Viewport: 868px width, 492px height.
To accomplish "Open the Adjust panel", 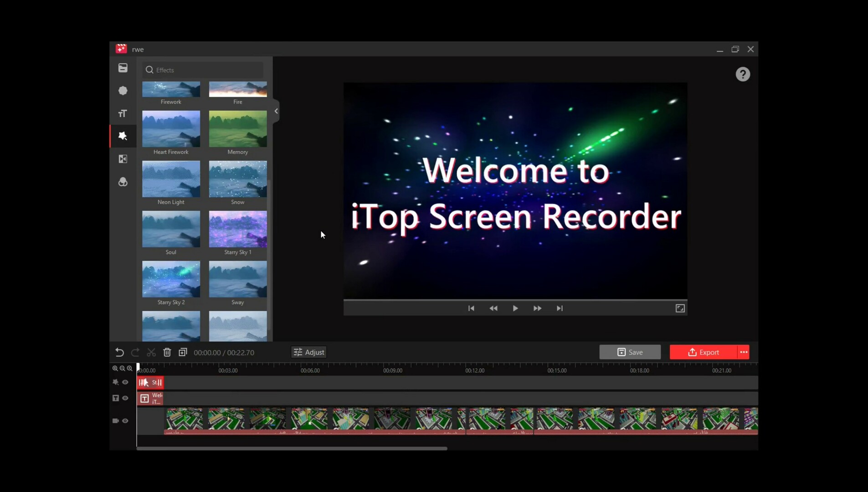I will (x=308, y=352).
